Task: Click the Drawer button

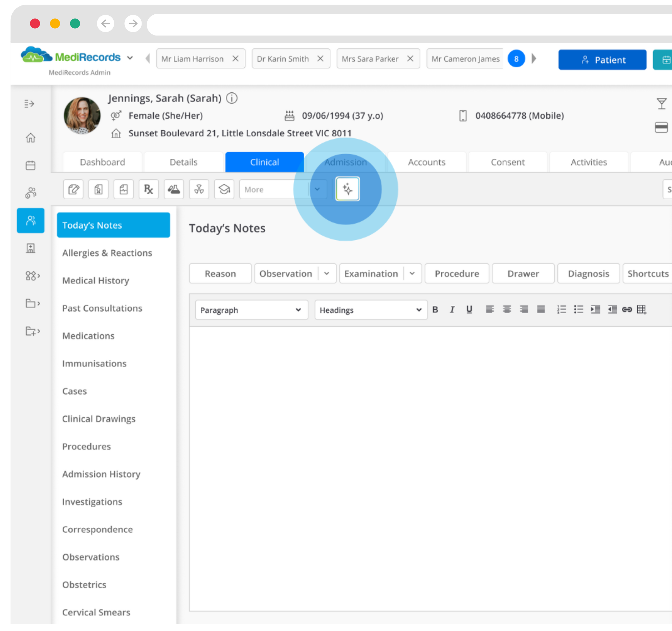Action: tap(523, 274)
